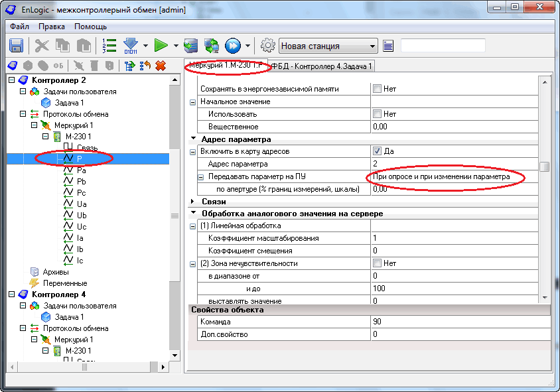The height and width of the screenshot is (392, 560).
Task: Click the tree icon with orange return arrow
Action: 145,66
